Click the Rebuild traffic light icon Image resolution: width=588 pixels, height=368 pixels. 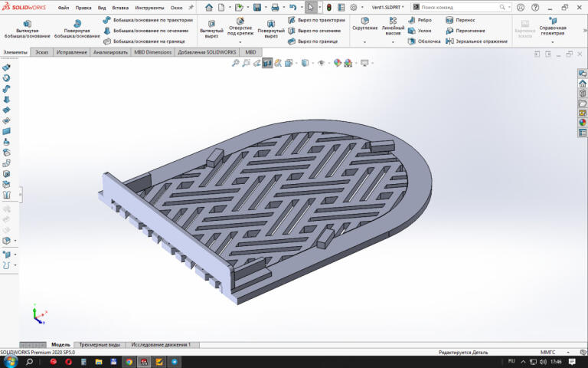tap(329, 7)
